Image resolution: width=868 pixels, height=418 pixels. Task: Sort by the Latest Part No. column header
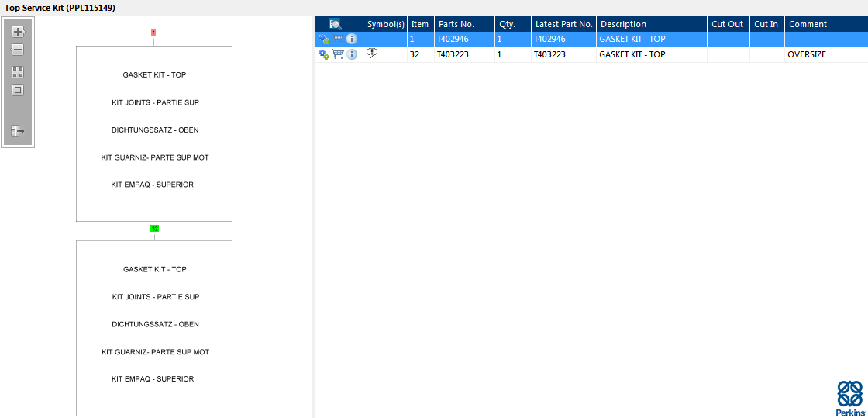(564, 24)
